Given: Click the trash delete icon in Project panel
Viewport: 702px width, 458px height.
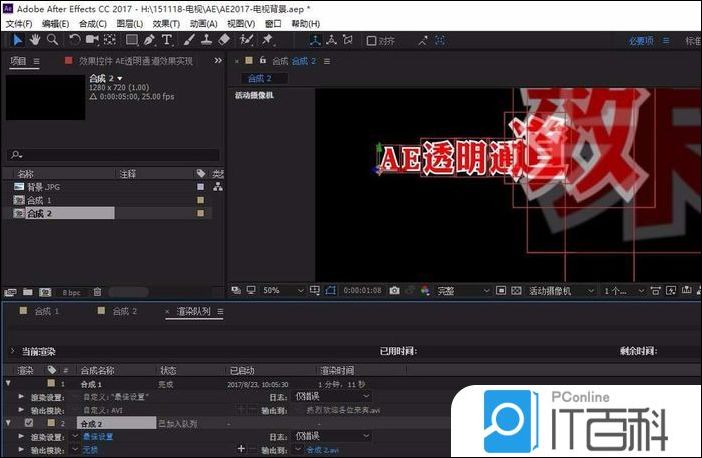Looking at the screenshot, I should tap(97, 292).
